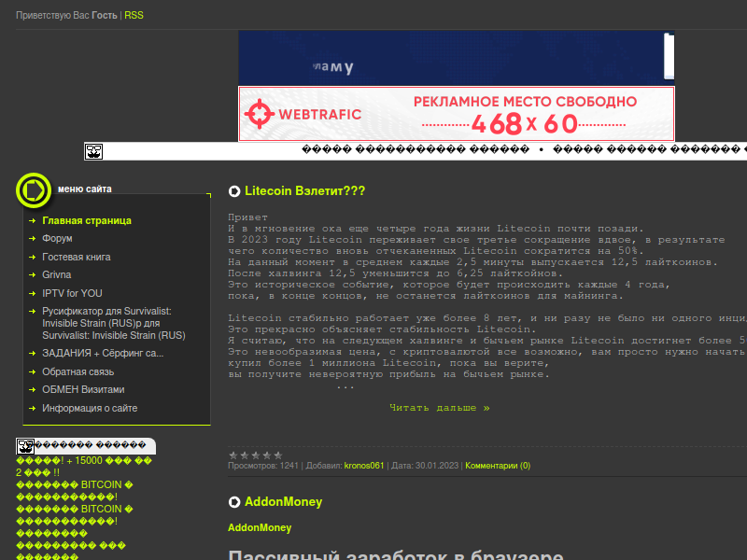Open Гостевая книга from site menu
This screenshot has height=560, width=747.
(x=77, y=258)
